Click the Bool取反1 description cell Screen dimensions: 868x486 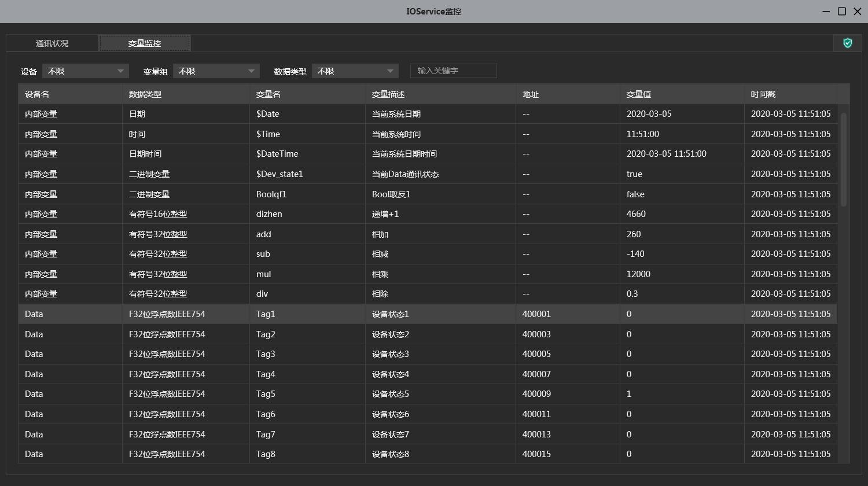440,194
